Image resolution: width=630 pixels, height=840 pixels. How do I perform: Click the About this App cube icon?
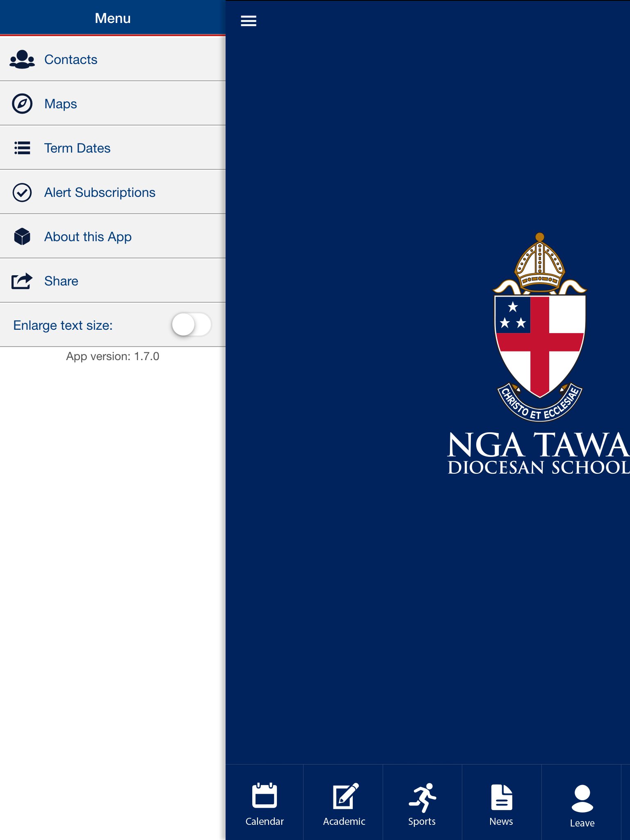[x=22, y=237]
